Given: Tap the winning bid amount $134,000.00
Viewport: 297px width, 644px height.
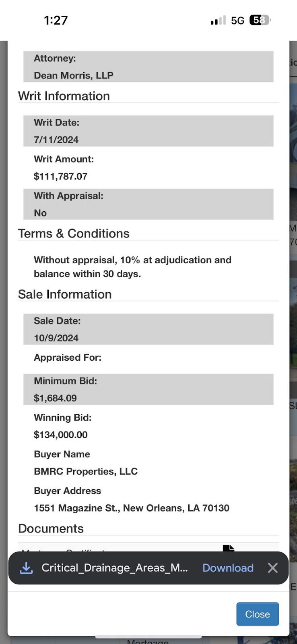Looking at the screenshot, I should pyautogui.click(x=61, y=435).
